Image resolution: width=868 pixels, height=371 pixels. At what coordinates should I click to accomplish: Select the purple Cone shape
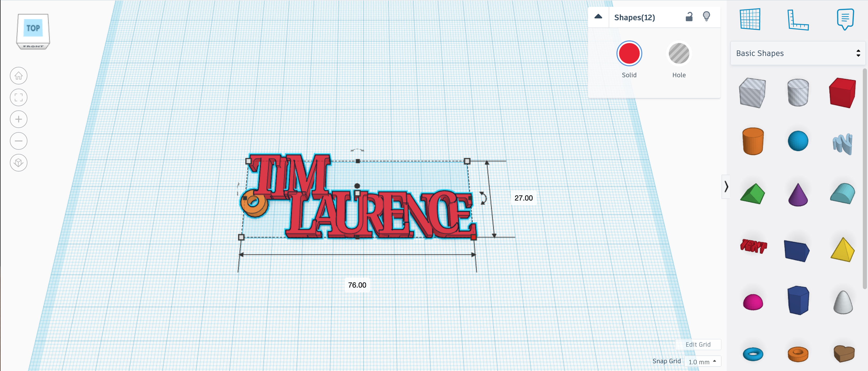798,194
